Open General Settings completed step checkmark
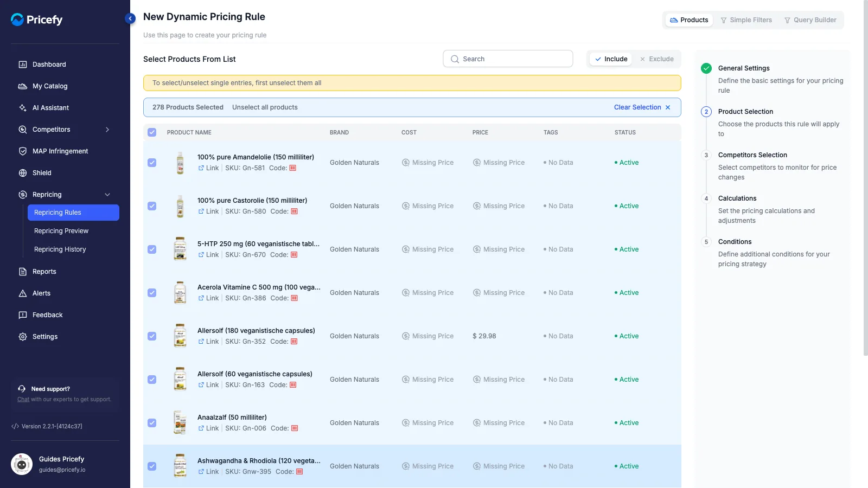Image resolution: width=868 pixels, height=488 pixels. tap(706, 68)
